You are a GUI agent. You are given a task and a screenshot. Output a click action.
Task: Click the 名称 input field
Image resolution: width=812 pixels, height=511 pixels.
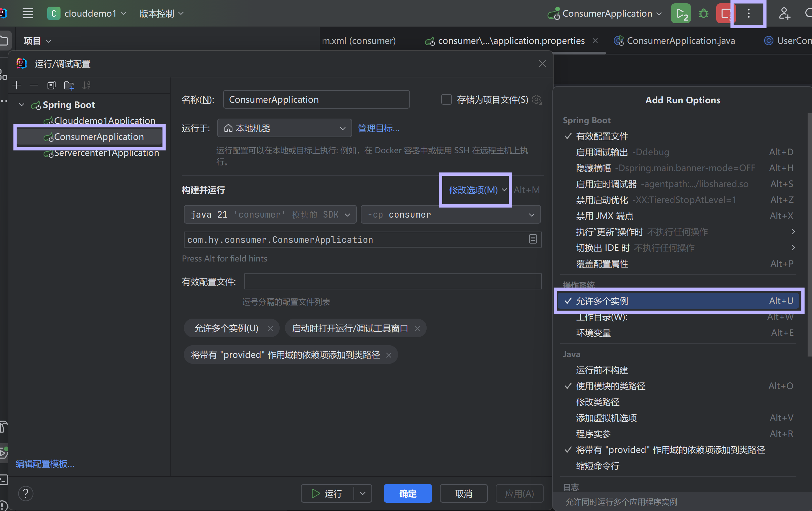(316, 99)
